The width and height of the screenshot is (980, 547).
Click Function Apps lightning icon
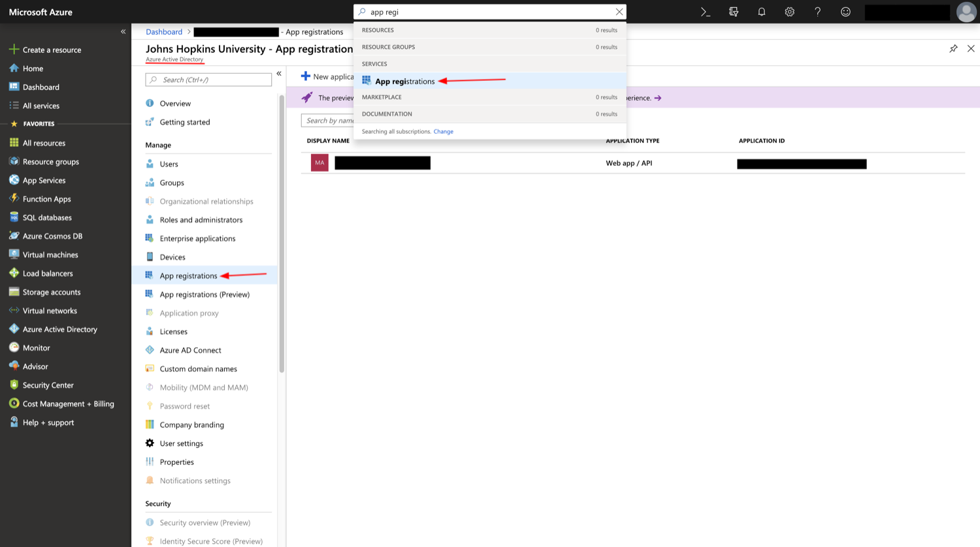pos(14,198)
